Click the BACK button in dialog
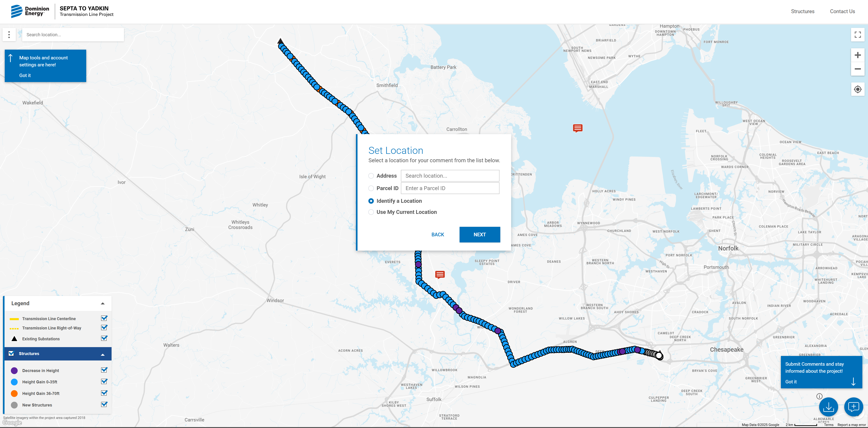 pos(437,235)
